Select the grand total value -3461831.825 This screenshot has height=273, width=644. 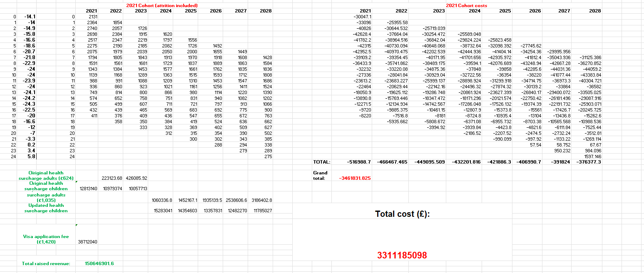pyautogui.click(x=355, y=178)
